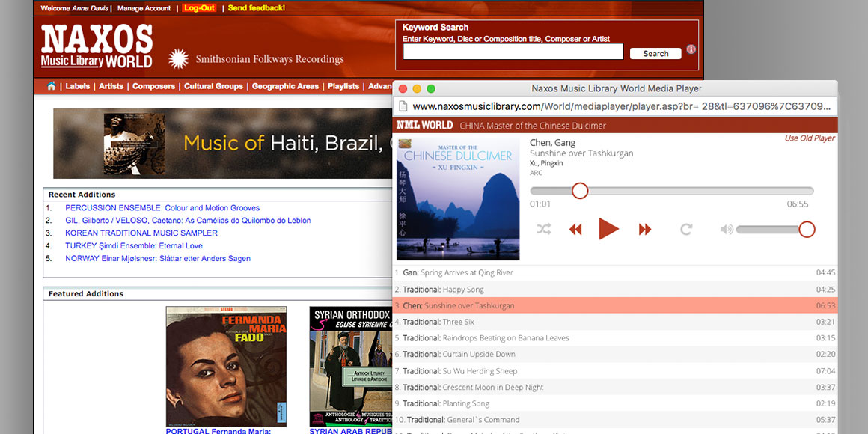Skip back to the previous track
This screenshot has height=434, width=868.
tap(575, 230)
